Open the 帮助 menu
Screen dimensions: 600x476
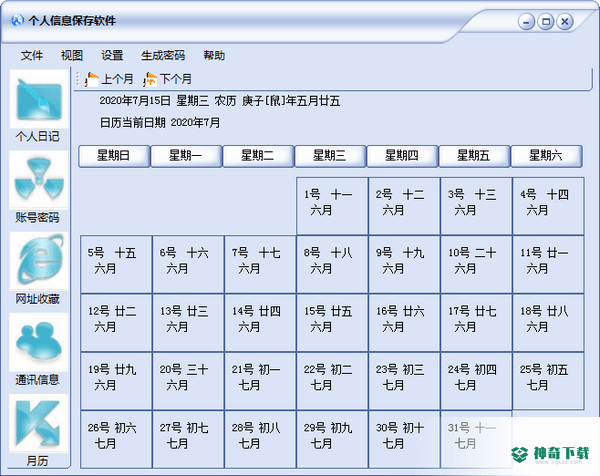click(214, 55)
